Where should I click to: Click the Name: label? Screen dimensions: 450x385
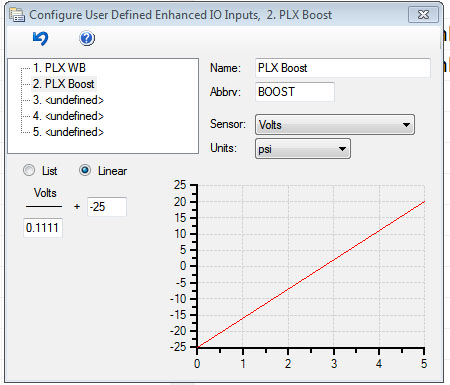(x=225, y=68)
